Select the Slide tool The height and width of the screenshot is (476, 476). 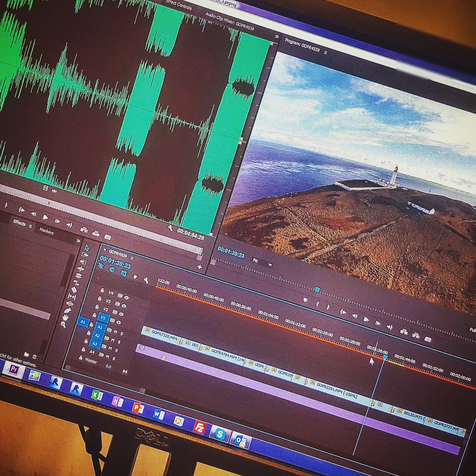pyautogui.click(x=70, y=303)
